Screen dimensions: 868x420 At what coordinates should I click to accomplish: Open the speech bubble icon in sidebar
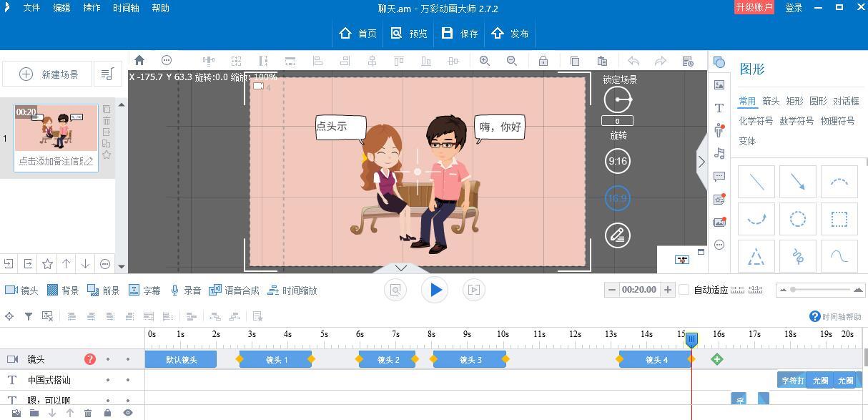click(719, 176)
